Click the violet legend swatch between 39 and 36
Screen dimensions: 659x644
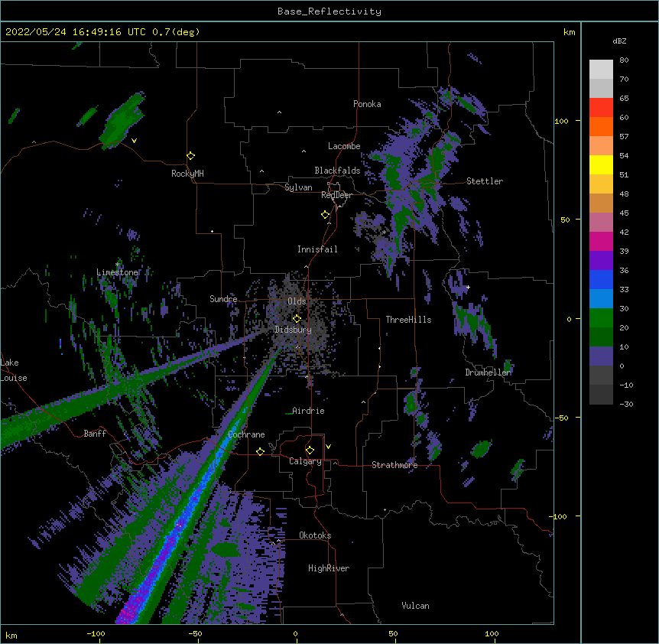coord(601,261)
